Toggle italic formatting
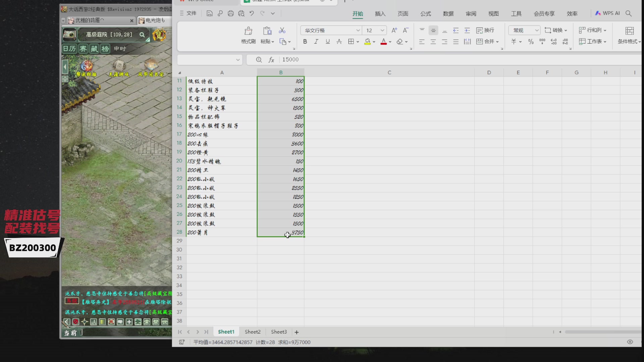The image size is (644, 362). 316,42
